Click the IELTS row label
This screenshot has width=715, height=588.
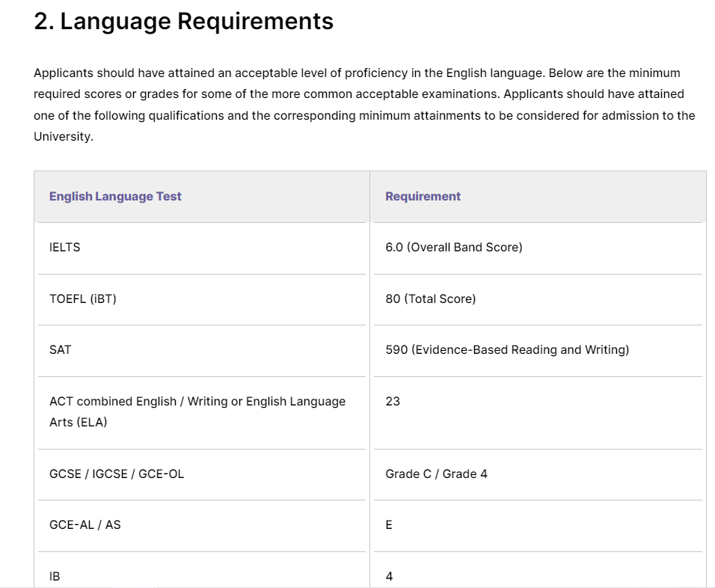[x=65, y=247]
